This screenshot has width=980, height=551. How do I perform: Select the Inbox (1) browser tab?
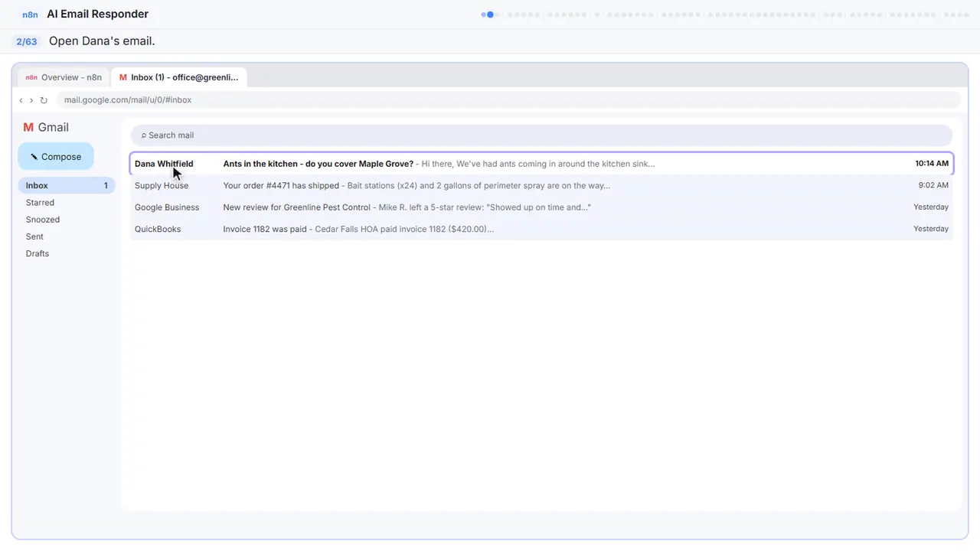[x=179, y=77]
